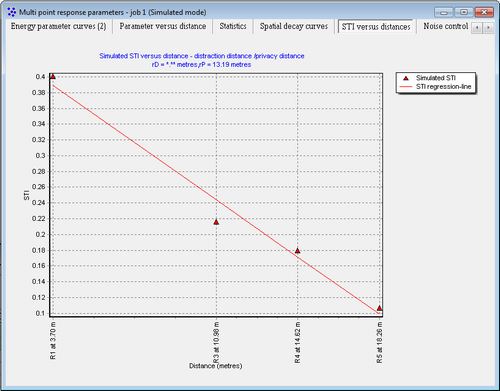
Task: Click the 0.4 y-axis tick label
Action: pyautogui.click(x=40, y=77)
